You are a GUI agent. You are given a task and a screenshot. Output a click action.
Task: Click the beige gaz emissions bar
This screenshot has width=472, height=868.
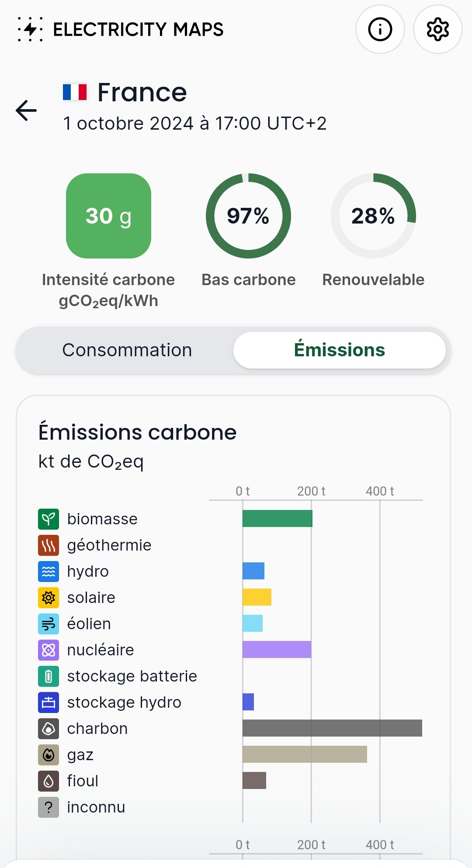[305, 754]
